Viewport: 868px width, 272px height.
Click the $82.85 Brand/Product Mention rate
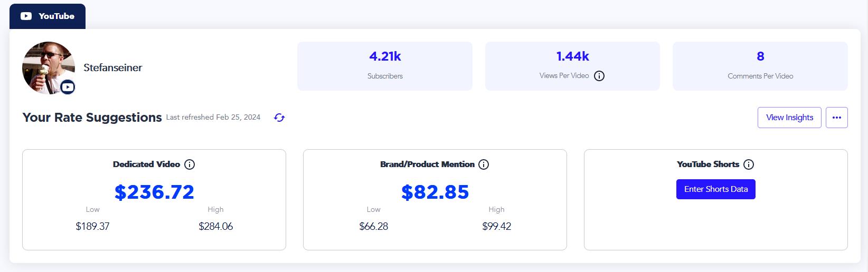tap(435, 192)
